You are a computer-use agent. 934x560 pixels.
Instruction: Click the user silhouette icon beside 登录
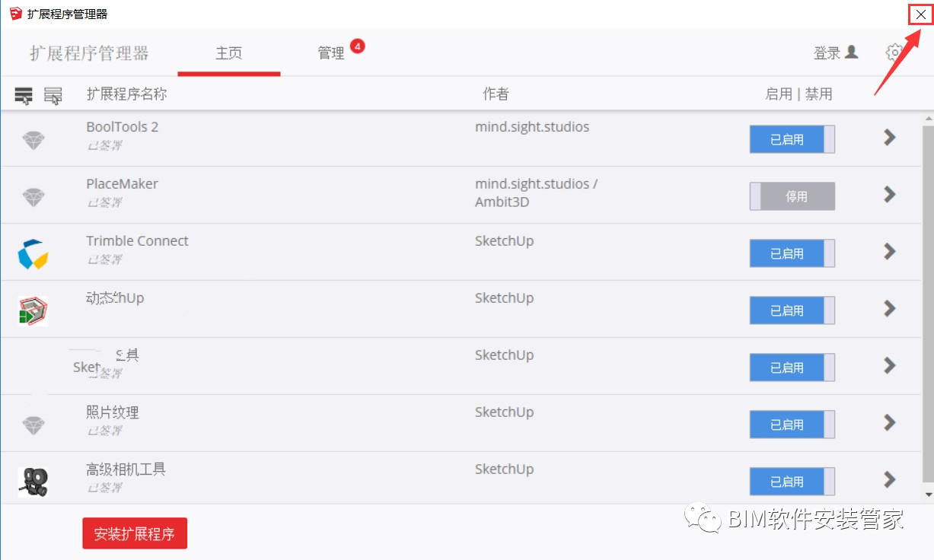tap(852, 52)
